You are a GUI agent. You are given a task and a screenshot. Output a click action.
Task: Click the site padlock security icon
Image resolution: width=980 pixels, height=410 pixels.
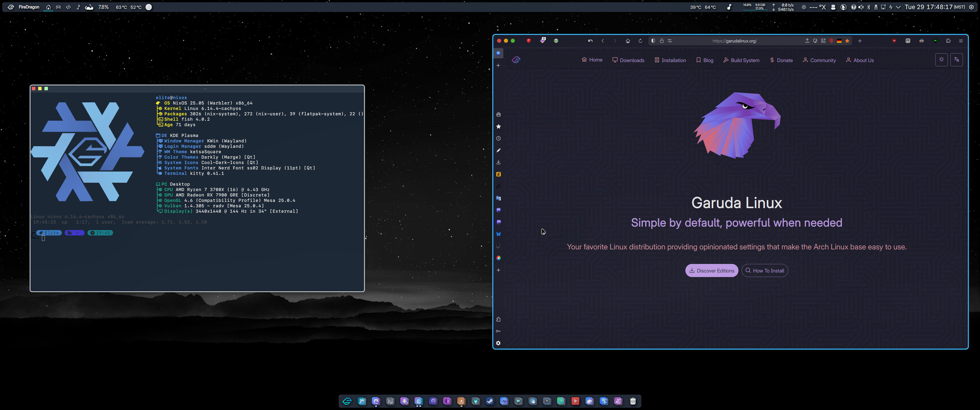[x=661, y=41]
